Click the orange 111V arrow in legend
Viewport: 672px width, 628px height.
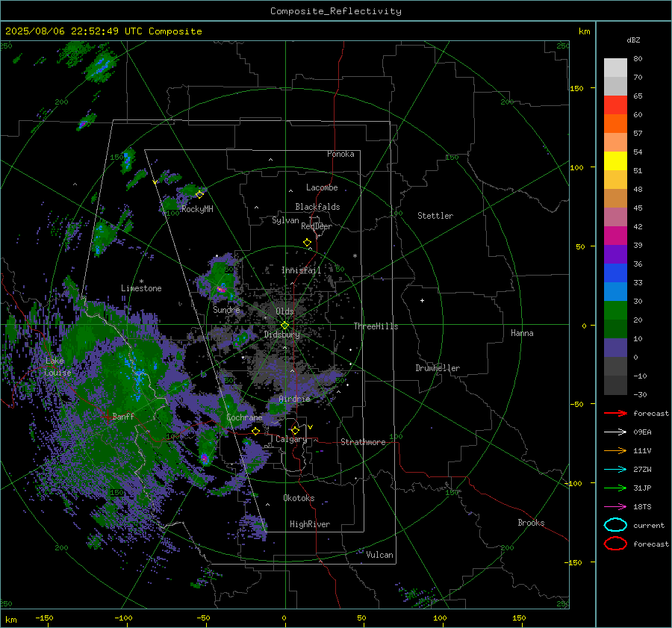pos(615,450)
